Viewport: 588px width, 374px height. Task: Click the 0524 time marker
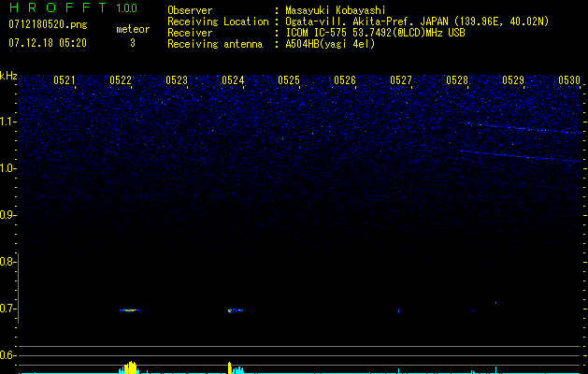click(x=233, y=80)
